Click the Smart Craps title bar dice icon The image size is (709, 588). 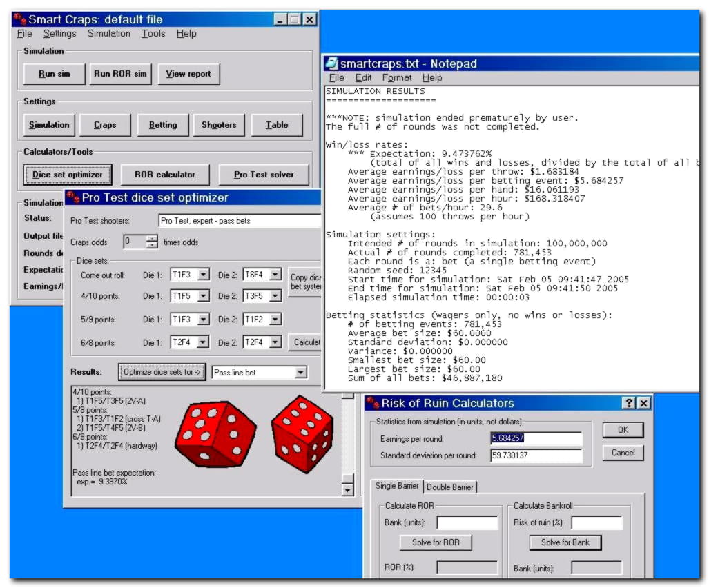point(19,19)
